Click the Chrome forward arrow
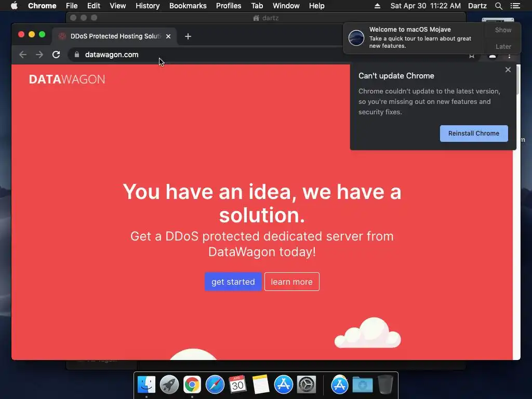The height and width of the screenshot is (399, 532). coord(39,55)
